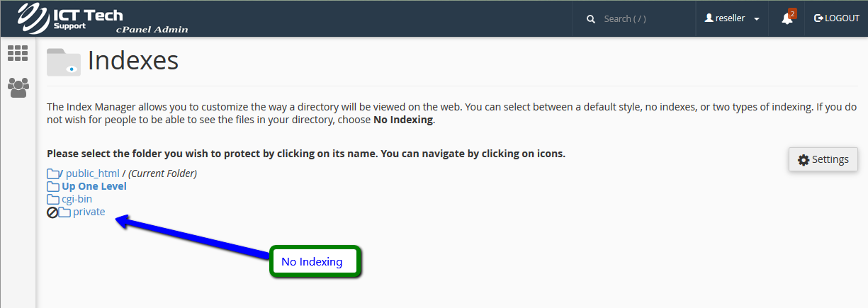Navigate into cgi-bin using its folder icon
This screenshot has height=308, width=868.
pyautogui.click(x=53, y=200)
